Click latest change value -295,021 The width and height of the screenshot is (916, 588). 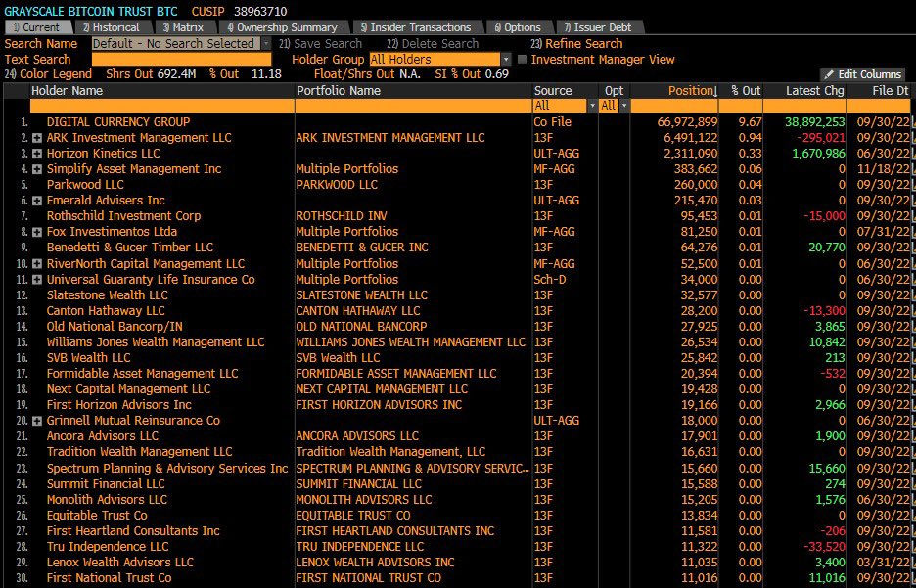point(820,138)
